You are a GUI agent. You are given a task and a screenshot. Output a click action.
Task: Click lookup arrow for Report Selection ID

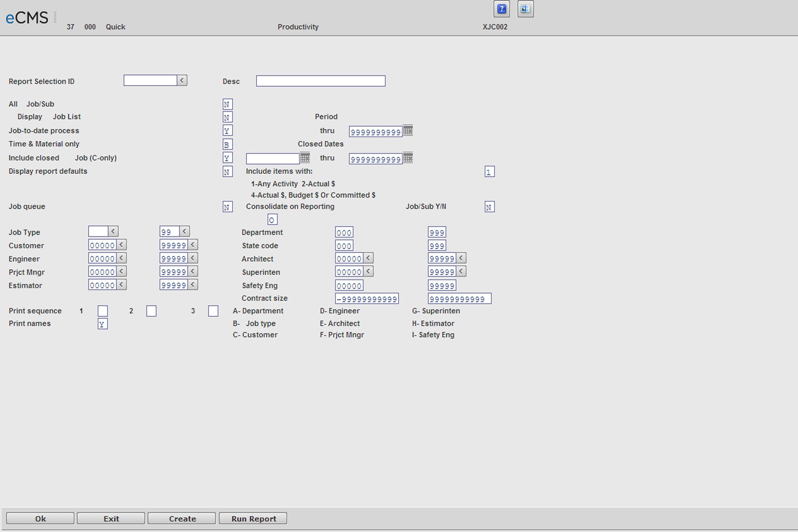[x=182, y=80]
